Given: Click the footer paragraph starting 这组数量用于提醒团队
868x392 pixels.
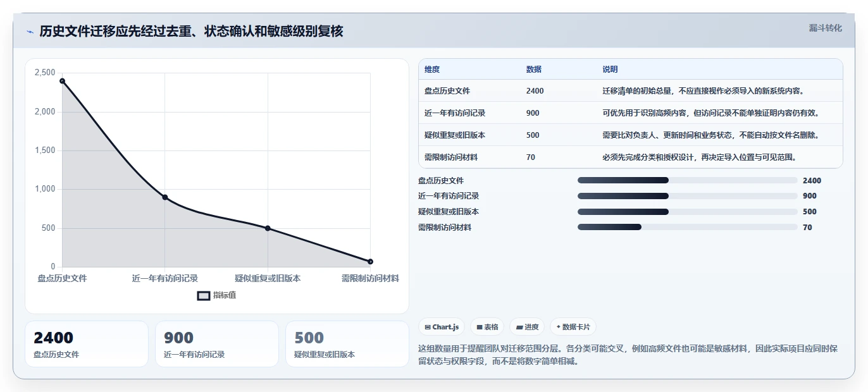Looking at the screenshot, I should point(628,355).
